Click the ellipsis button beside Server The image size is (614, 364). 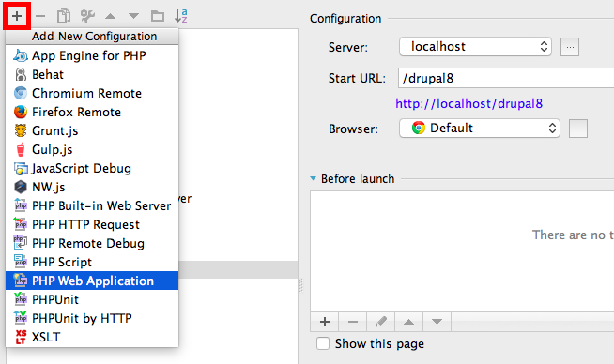pyautogui.click(x=570, y=47)
